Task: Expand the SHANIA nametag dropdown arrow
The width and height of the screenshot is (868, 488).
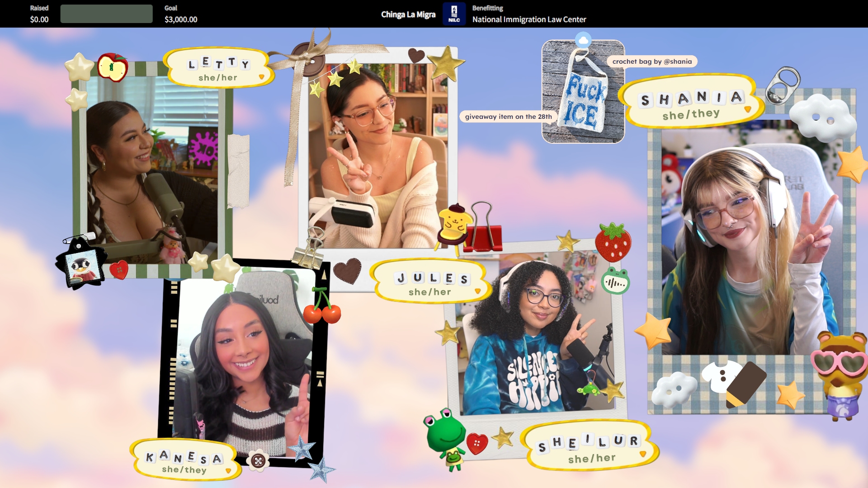Action: [x=747, y=109]
